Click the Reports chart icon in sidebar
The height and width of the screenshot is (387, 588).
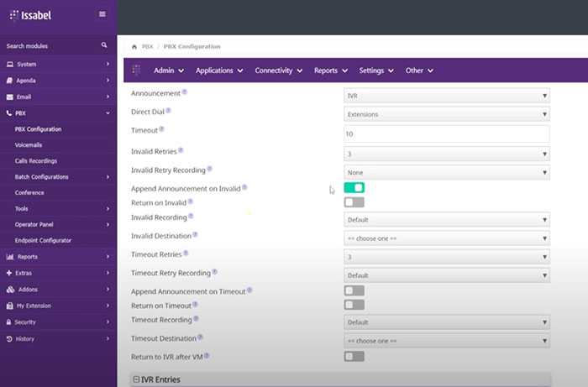click(10, 257)
